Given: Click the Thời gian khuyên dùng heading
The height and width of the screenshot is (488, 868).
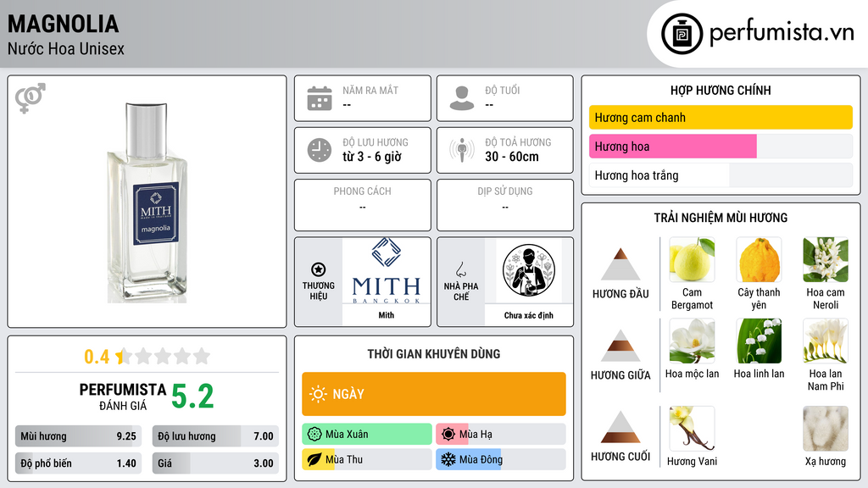Looking at the screenshot, I should (x=434, y=354).
